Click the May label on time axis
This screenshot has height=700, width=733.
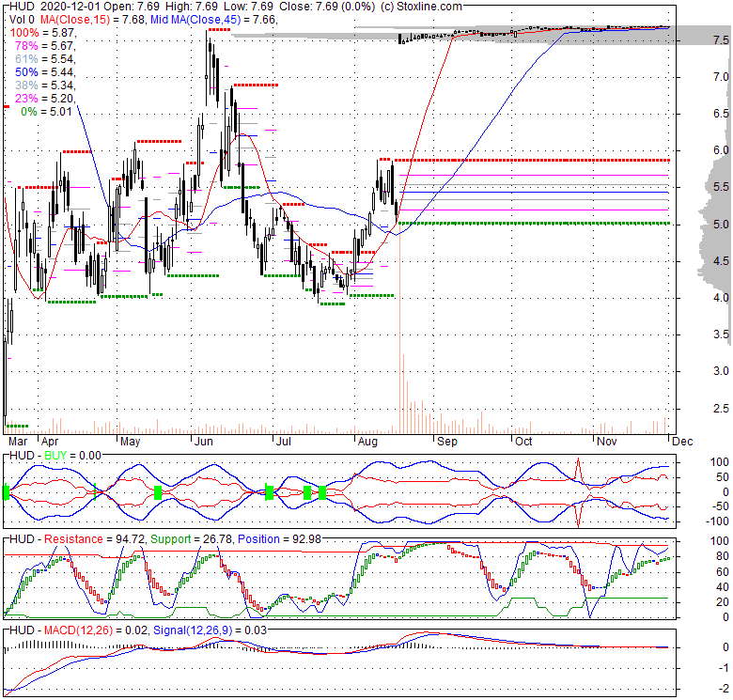[130, 442]
